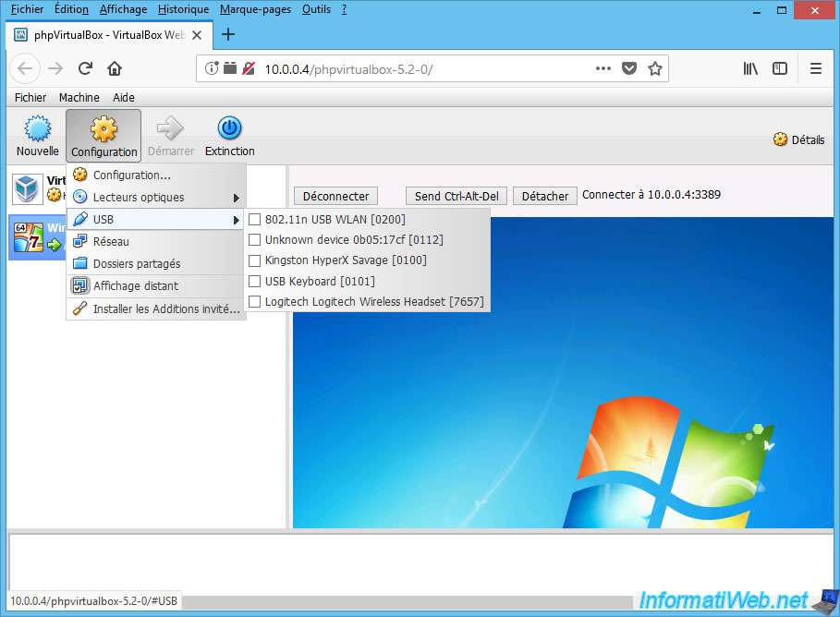Click the Configuration gear toolbar icon

tap(103, 129)
